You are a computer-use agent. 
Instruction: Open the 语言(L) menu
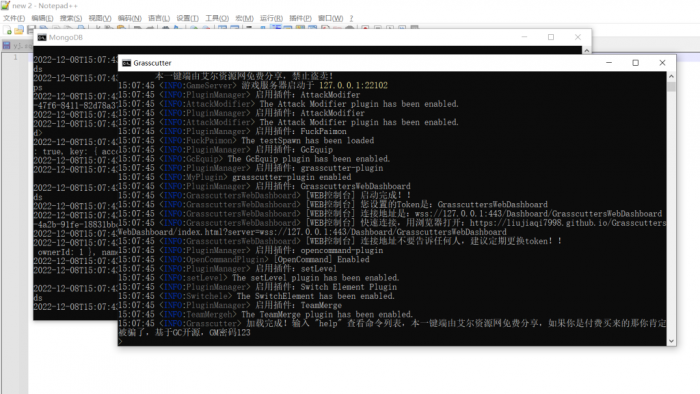[x=159, y=18]
